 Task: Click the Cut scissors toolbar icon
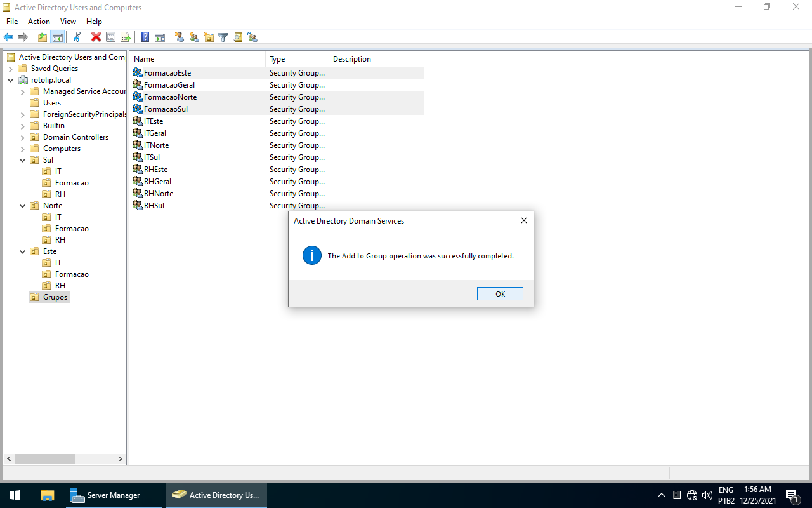click(x=77, y=37)
